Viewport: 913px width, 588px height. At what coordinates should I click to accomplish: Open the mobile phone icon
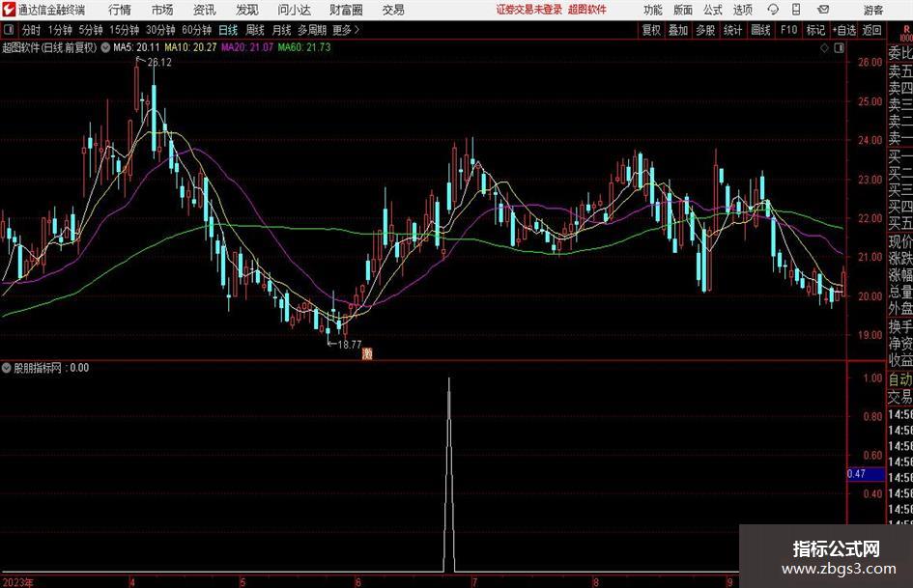[796, 10]
